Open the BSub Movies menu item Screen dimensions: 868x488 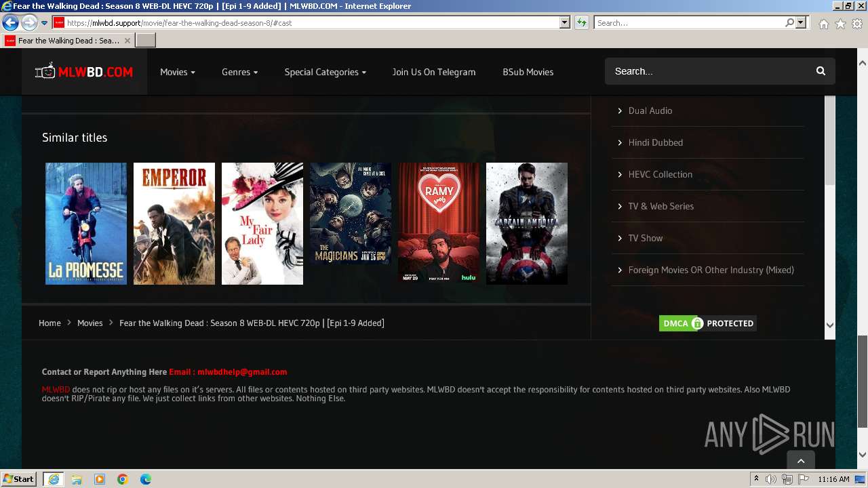tap(528, 72)
